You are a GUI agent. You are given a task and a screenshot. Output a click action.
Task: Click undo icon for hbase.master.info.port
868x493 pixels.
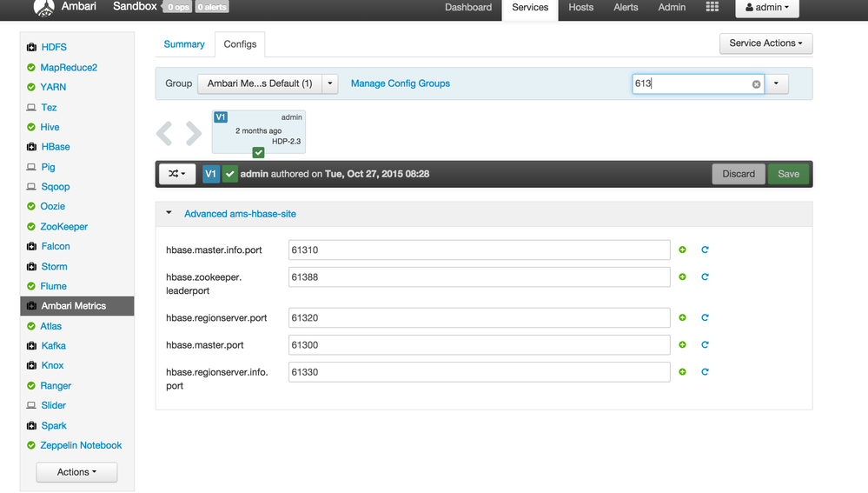705,250
